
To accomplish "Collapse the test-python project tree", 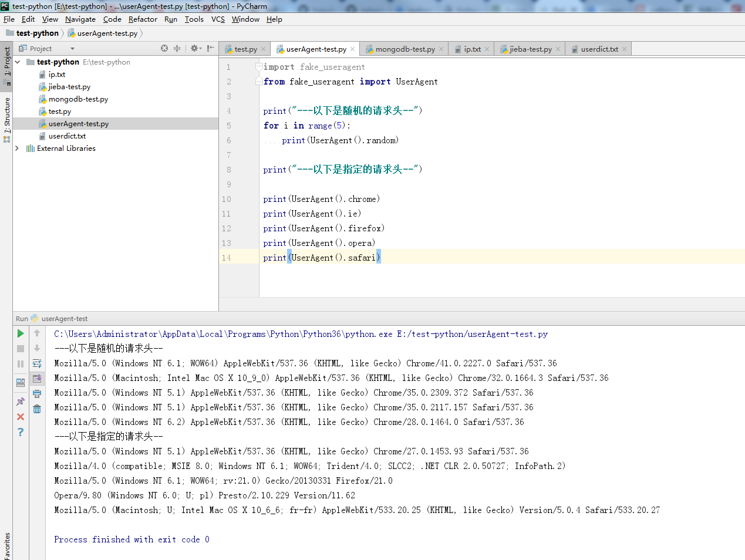I will pyautogui.click(x=17, y=62).
